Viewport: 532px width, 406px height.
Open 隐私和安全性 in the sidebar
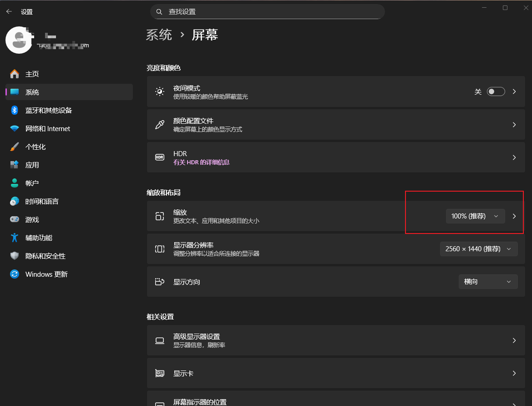pyautogui.click(x=69, y=256)
